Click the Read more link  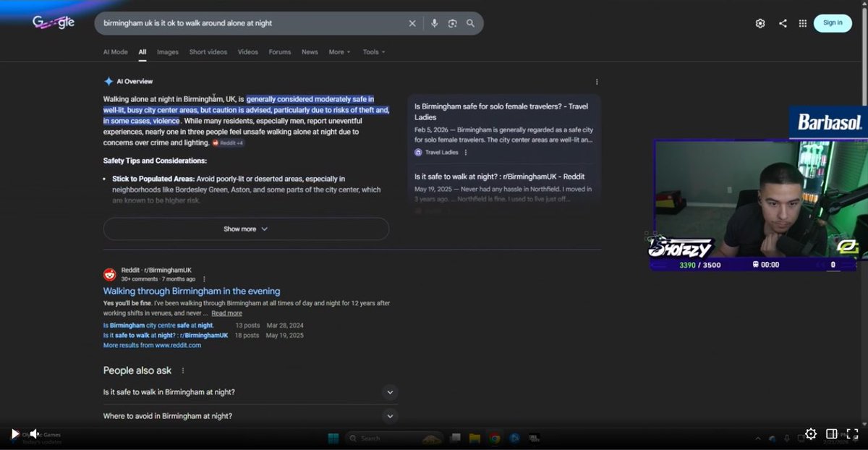coord(226,313)
